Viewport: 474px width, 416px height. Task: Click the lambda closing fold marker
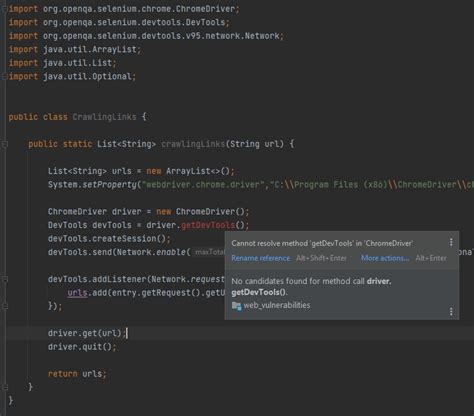click(5, 306)
